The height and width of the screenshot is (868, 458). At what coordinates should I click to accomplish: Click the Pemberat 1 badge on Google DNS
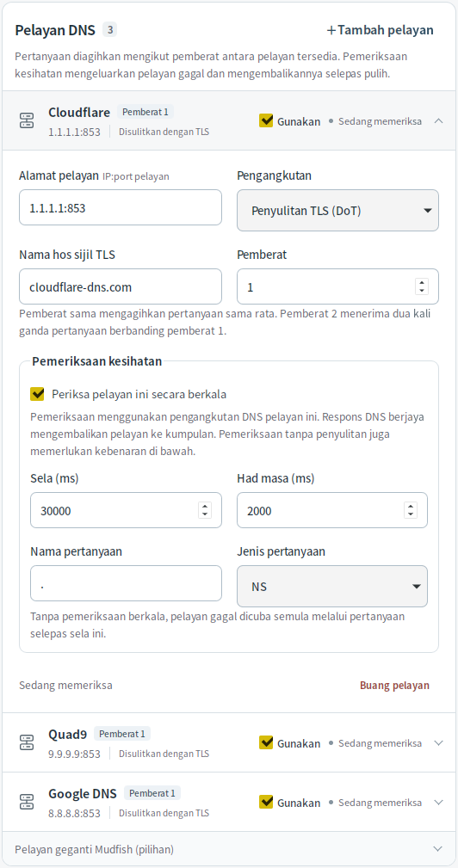tap(152, 792)
